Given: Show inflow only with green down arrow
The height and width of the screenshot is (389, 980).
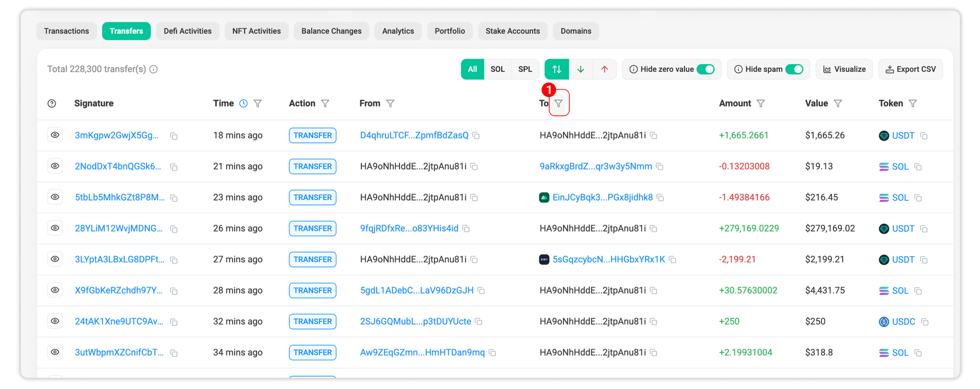Looking at the screenshot, I should pos(581,69).
